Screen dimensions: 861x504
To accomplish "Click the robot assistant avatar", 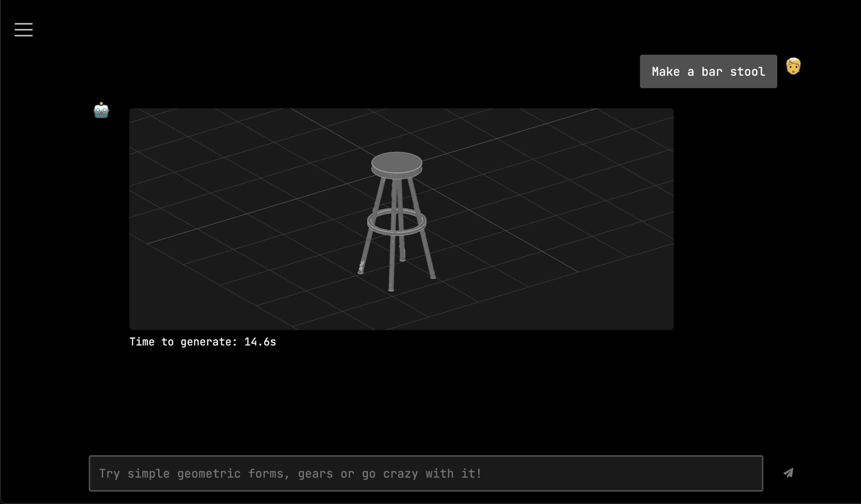I will 101,110.
